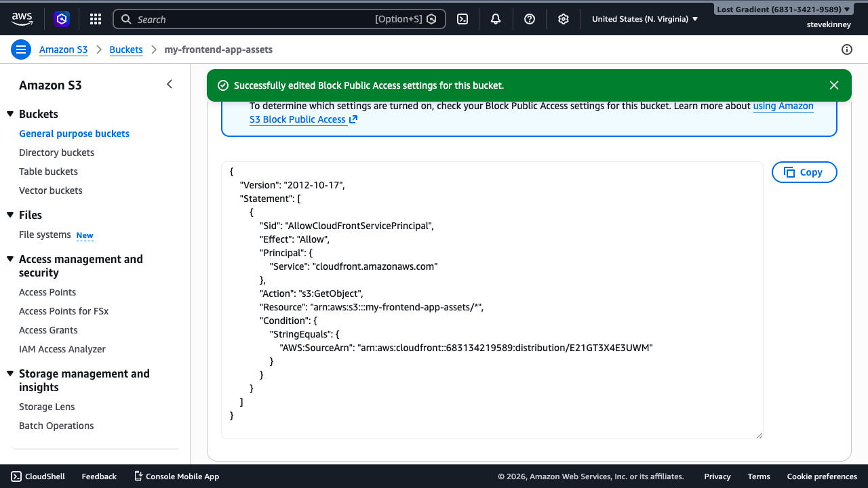Open Vector buckets in the sidebar
868x488 pixels.
(x=50, y=190)
